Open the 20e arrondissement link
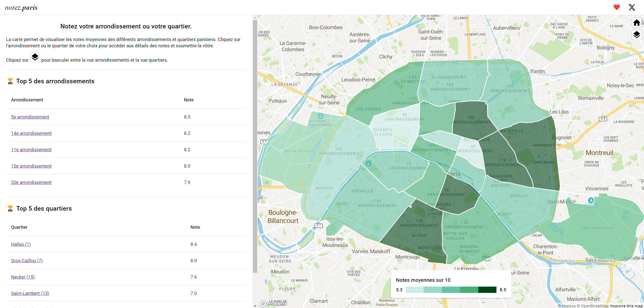This screenshot has width=644, height=308. (31, 182)
